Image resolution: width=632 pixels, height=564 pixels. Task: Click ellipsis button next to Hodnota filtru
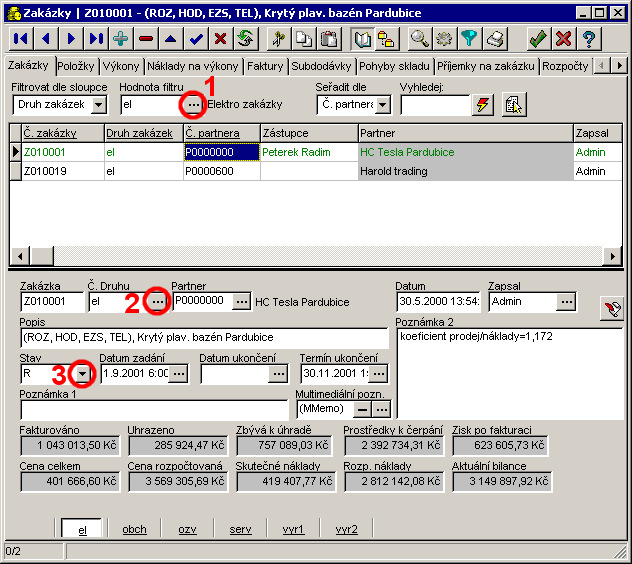[x=192, y=104]
